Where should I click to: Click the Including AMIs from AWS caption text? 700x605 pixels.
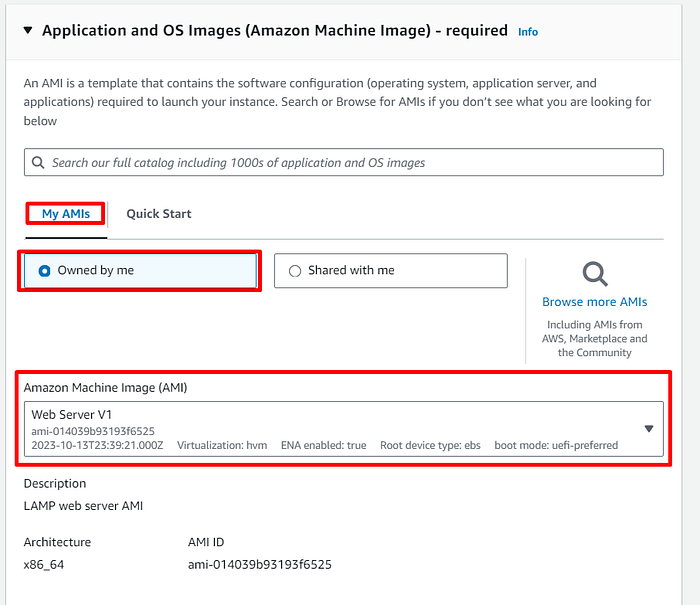pyautogui.click(x=595, y=338)
